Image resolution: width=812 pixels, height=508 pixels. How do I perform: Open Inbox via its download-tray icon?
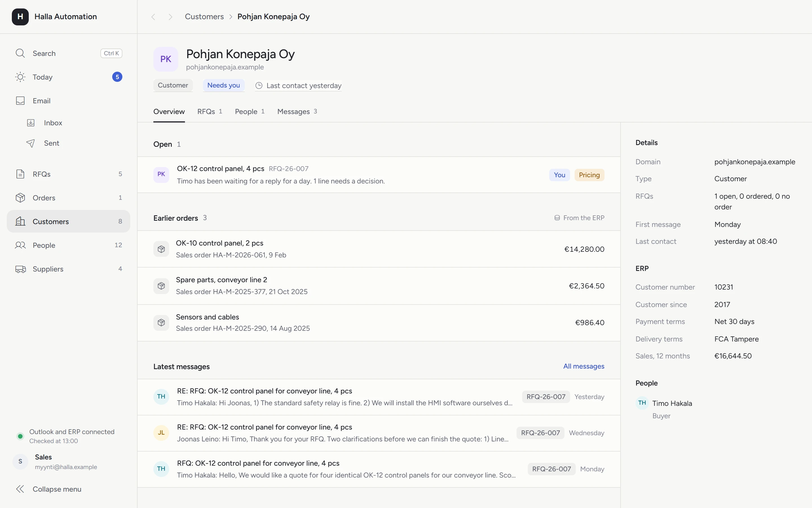30,123
